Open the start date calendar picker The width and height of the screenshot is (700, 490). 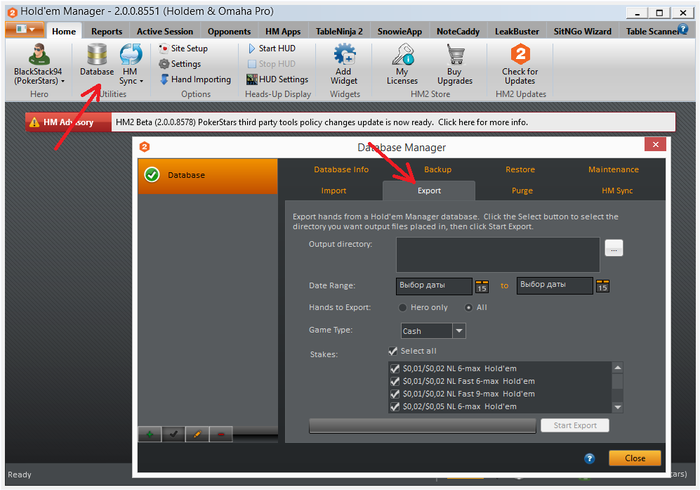click(482, 286)
